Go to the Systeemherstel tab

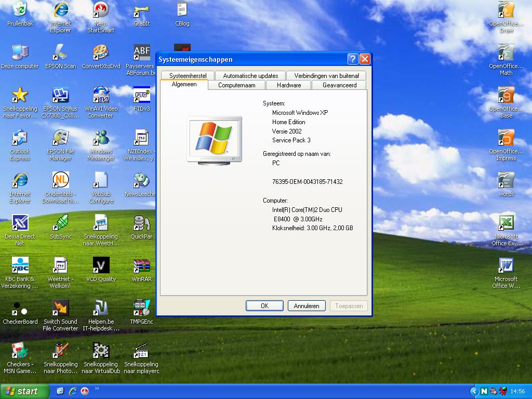tap(188, 75)
